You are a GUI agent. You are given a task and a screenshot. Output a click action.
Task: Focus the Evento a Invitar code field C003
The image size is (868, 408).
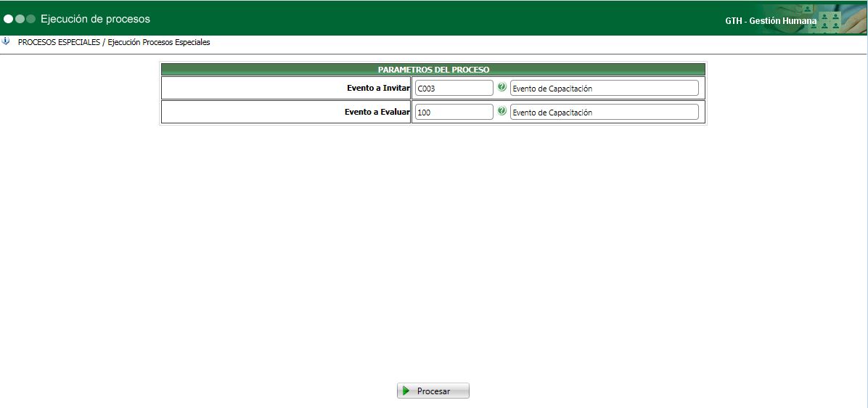click(454, 88)
